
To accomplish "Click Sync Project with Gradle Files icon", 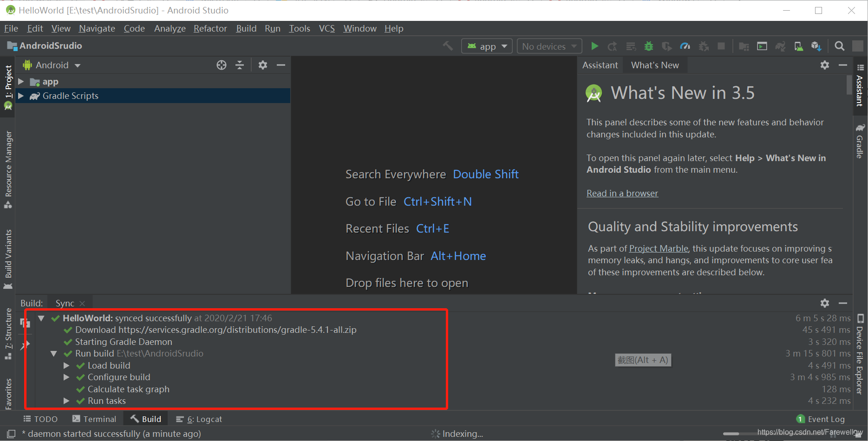I will tap(781, 46).
